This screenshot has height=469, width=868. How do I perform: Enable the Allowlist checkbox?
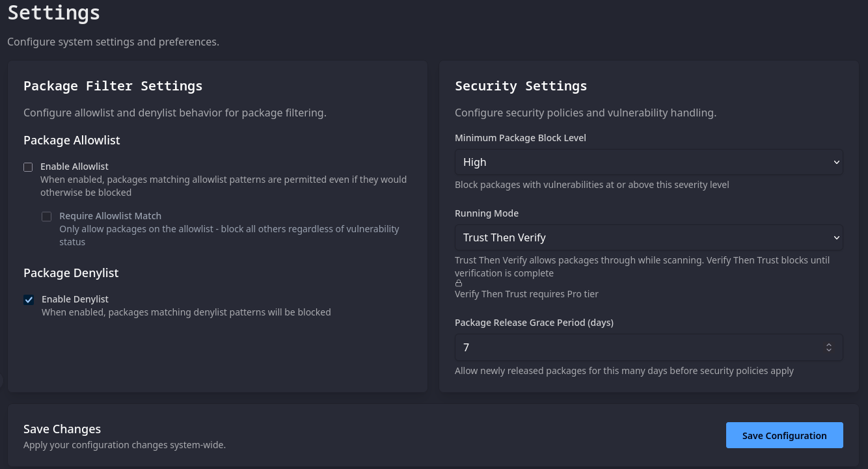click(x=28, y=167)
